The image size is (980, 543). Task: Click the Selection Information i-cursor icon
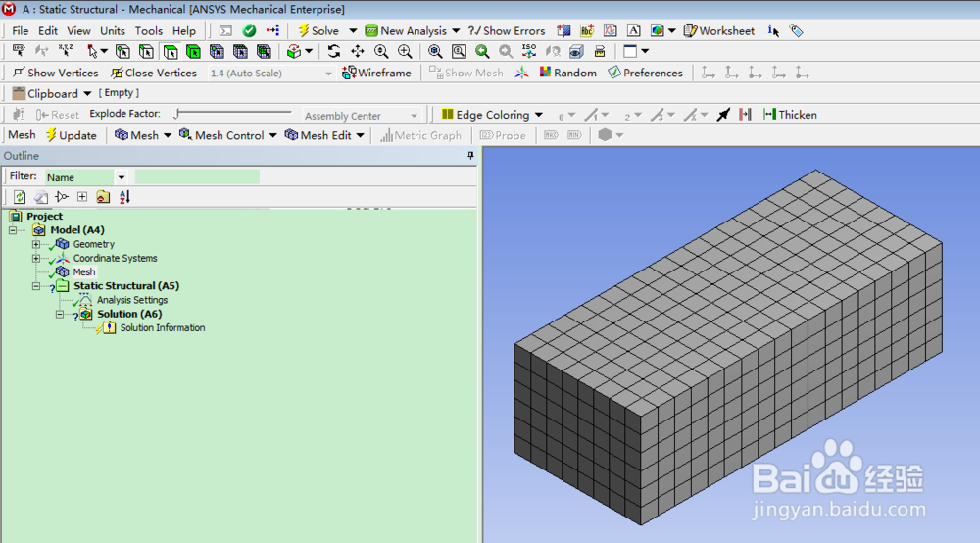click(x=773, y=31)
